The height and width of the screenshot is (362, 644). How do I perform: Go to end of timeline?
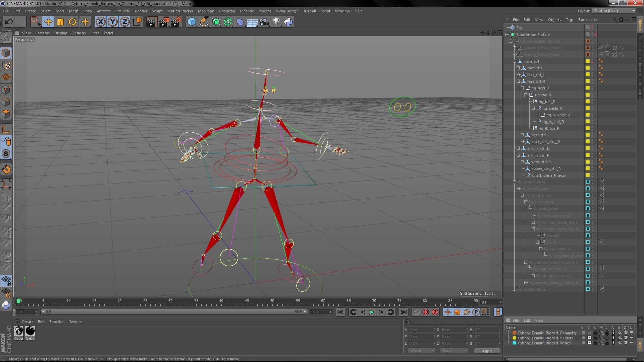point(404,312)
